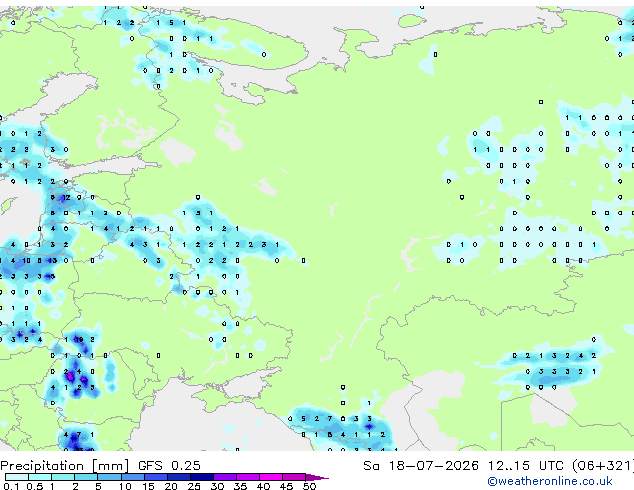Click the legend label "0.1"
This screenshot has width=634, height=490.
click(12, 486)
